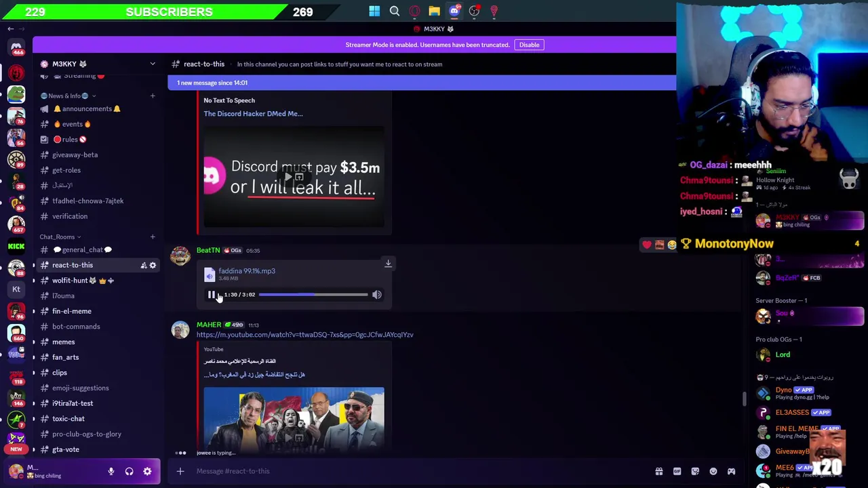The height and width of the screenshot is (488, 868).
Task: Open the sticker picker
Action: (x=695, y=471)
